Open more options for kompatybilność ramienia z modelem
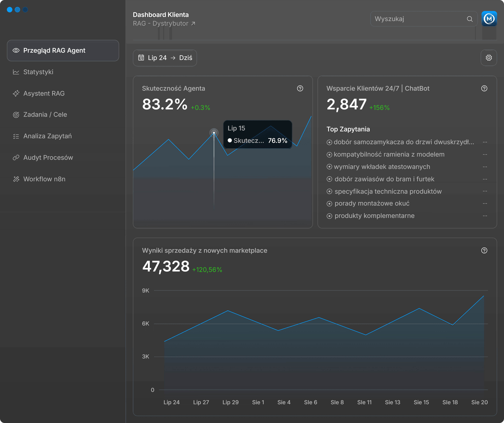This screenshot has width=504, height=423. (485, 154)
